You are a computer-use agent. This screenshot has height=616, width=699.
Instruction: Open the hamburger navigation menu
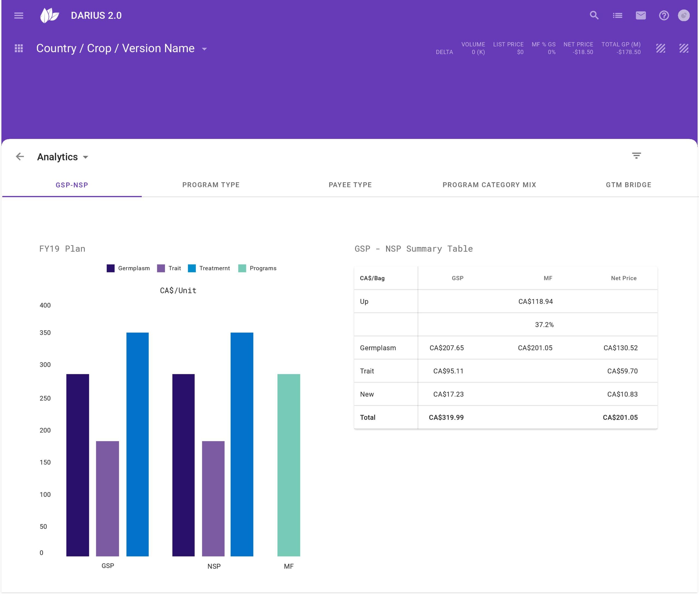click(x=19, y=15)
